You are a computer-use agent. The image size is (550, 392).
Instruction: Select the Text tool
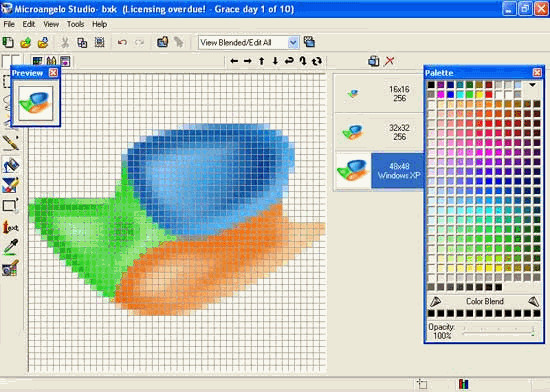pos(10,227)
